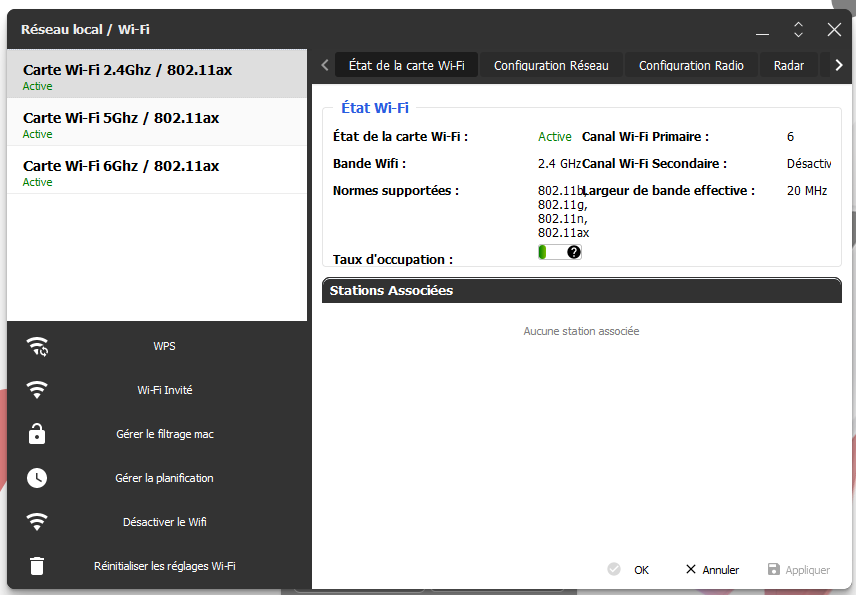Click the question mark help icon
Screen dimensions: 856x595
pyautogui.click(x=573, y=252)
